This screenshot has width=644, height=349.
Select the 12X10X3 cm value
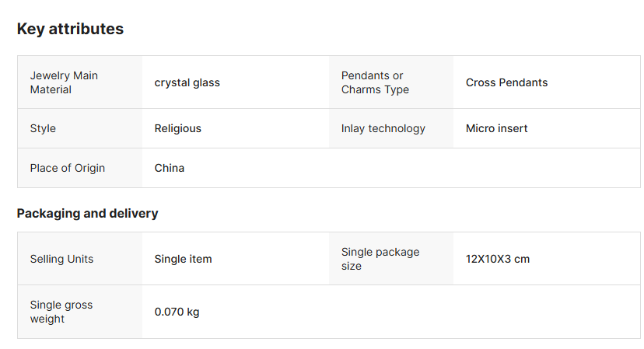click(497, 259)
